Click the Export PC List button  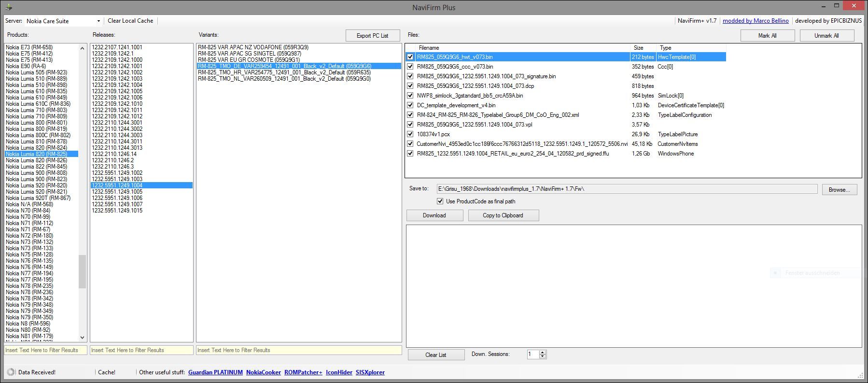[x=373, y=36]
